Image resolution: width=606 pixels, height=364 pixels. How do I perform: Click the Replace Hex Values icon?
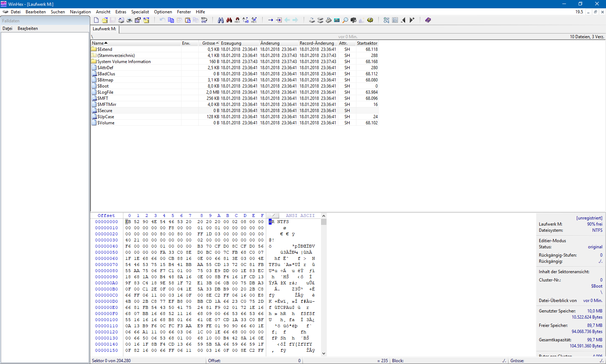coord(254,20)
